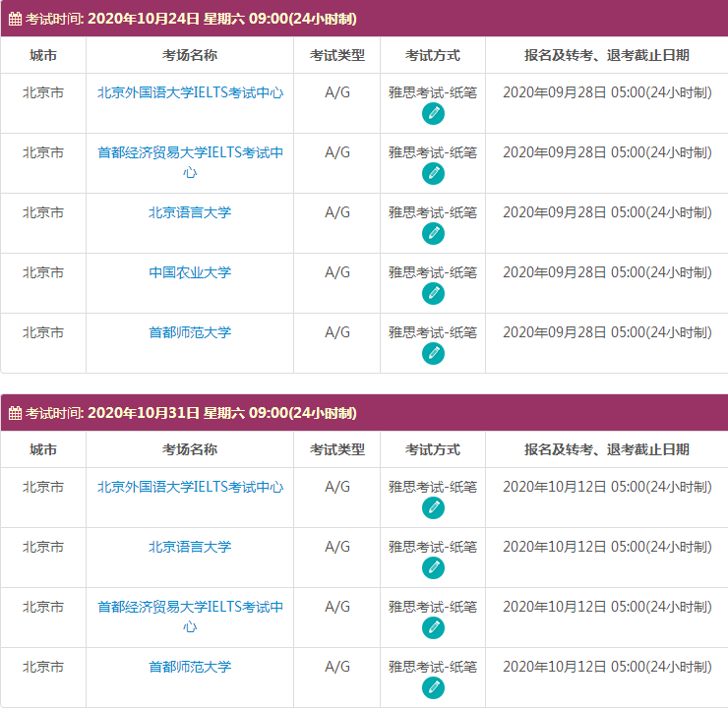Click deadline 2020年10月12日 in Oct 31 北京语言大学 row
Screen dimensions: 728x708
(x=607, y=547)
